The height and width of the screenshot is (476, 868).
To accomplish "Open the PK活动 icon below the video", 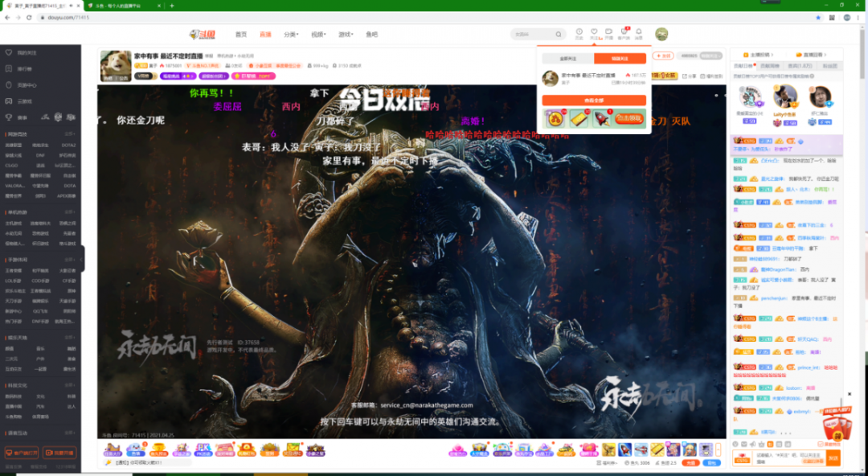I will 203,449.
